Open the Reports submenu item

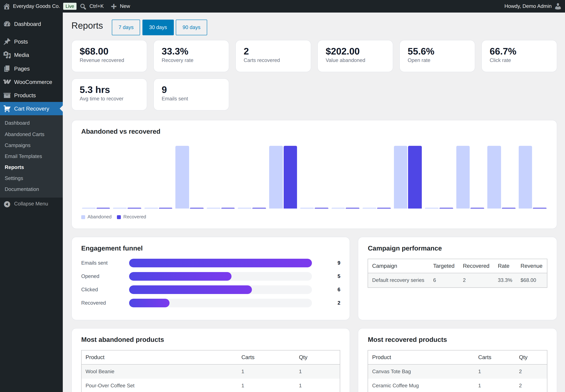pyautogui.click(x=14, y=167)
